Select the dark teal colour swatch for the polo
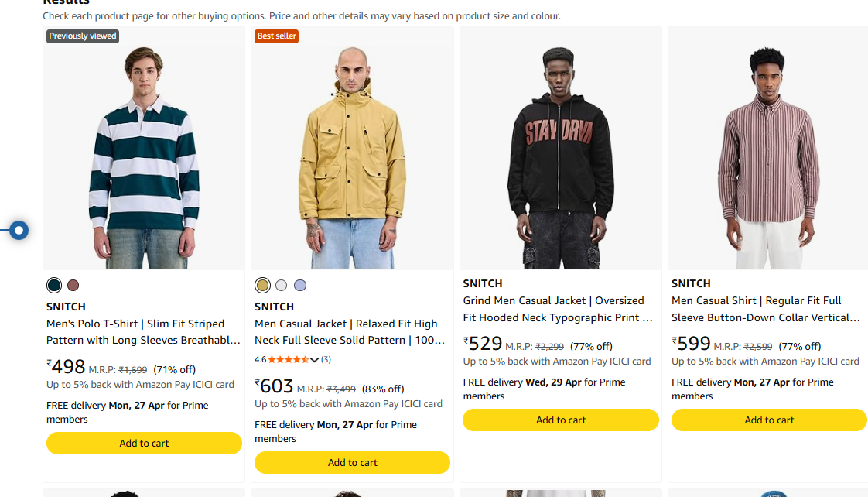The height and width of the screenshot is (497, 868). [54, 285]
